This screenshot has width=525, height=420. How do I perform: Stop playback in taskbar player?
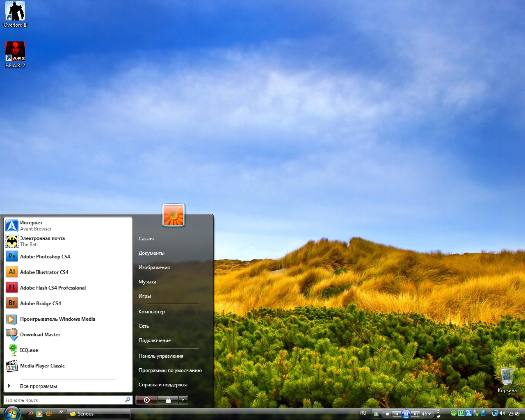pos(387,414)
